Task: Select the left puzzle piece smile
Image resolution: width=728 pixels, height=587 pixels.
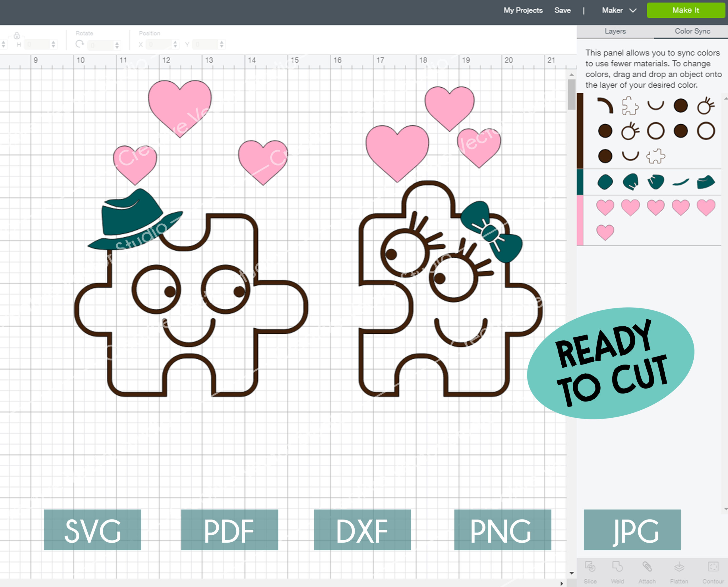Action: [189, 332]
